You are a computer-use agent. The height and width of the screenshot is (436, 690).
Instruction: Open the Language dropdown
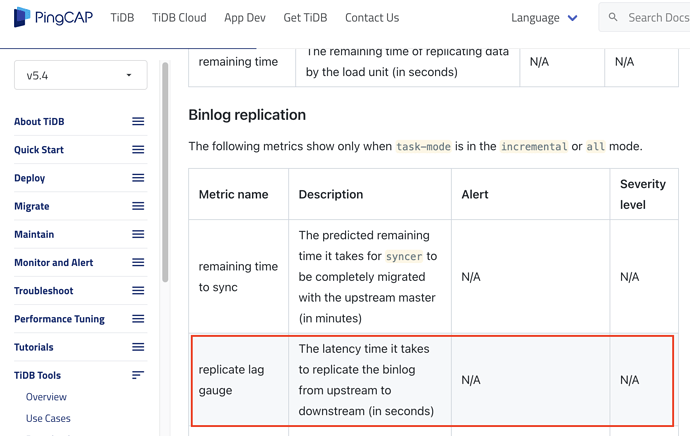[x=543, y=17]
